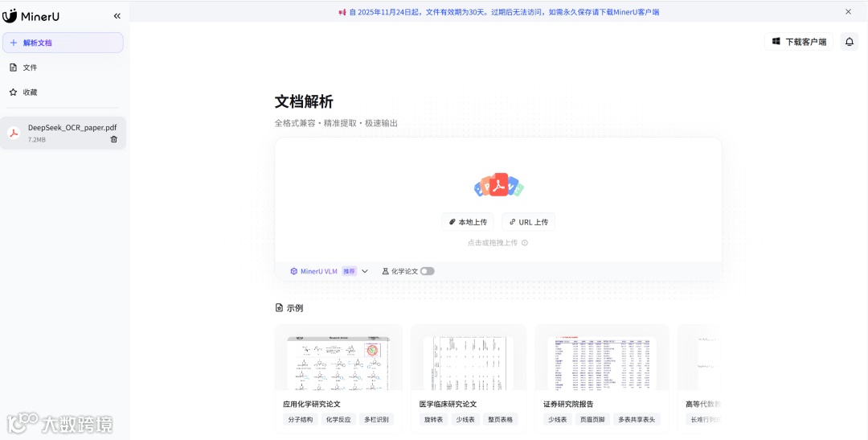Collapse the sidebar with double-chevron icon
Image resolution: width=868 pixels, height=440 pixels.
click(117, 16)
